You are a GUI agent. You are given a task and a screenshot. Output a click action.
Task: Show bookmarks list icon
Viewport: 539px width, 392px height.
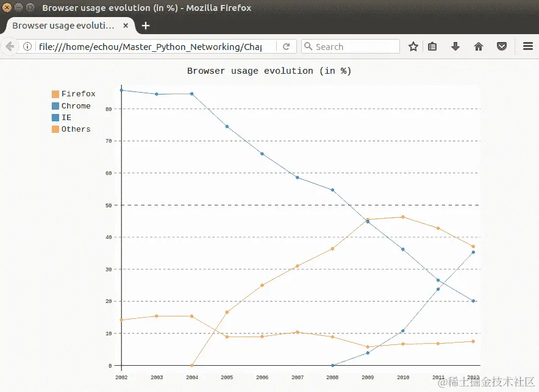click(x=432, y=46)
